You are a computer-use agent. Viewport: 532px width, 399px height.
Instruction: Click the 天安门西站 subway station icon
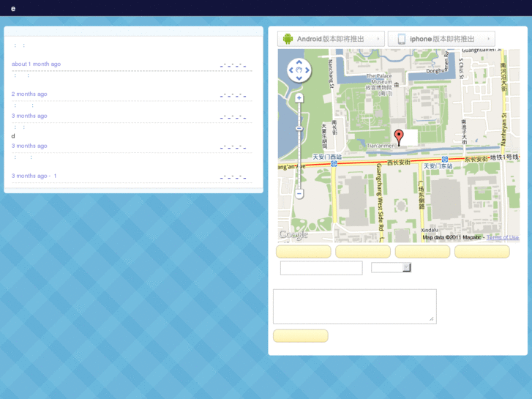click(334, 164)
